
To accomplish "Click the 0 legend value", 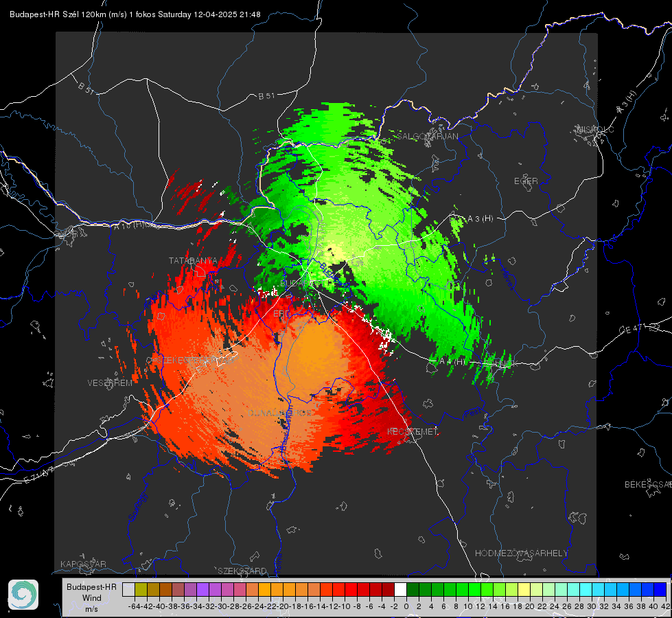I will point(406,606).
